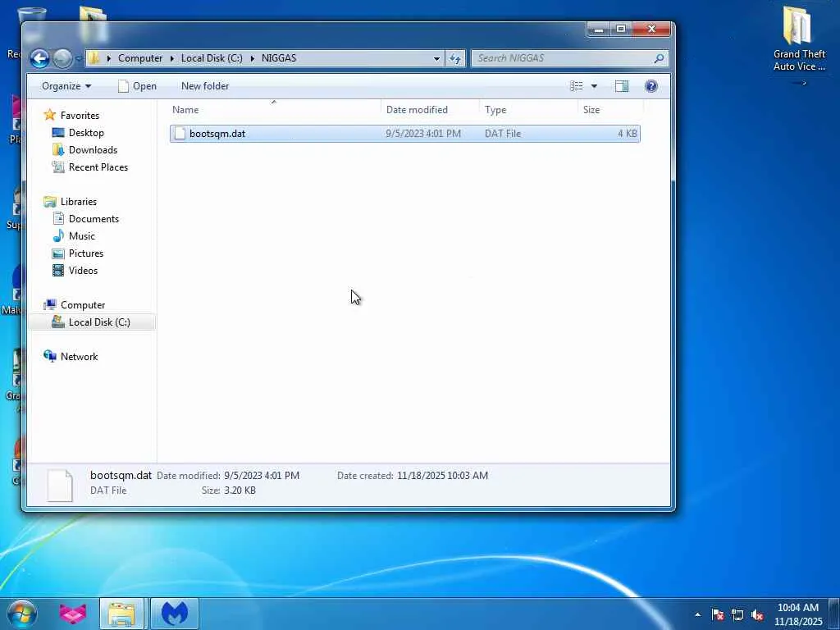The image size is (840, 630).
Task: Select Network in the navigation pane
Action: 79,356
